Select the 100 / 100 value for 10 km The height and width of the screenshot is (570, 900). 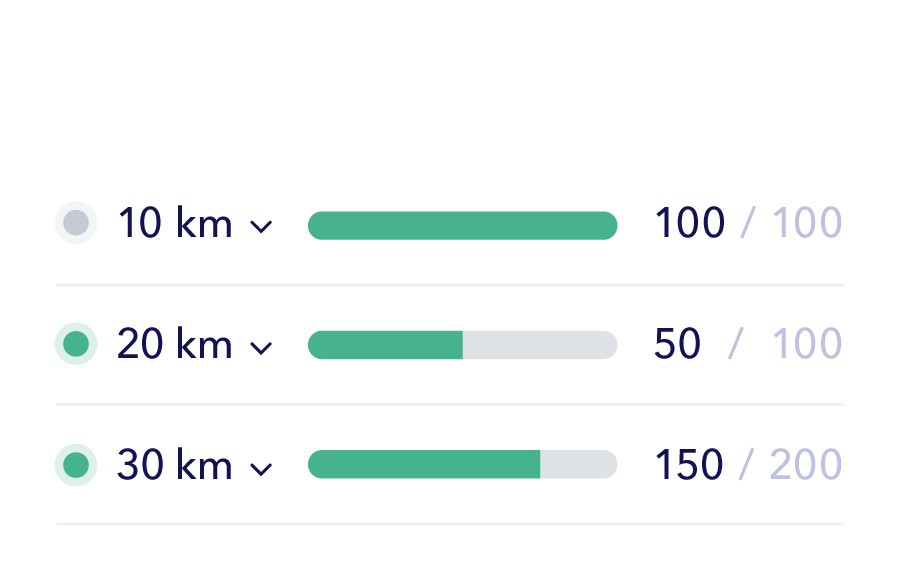point(748,222)
